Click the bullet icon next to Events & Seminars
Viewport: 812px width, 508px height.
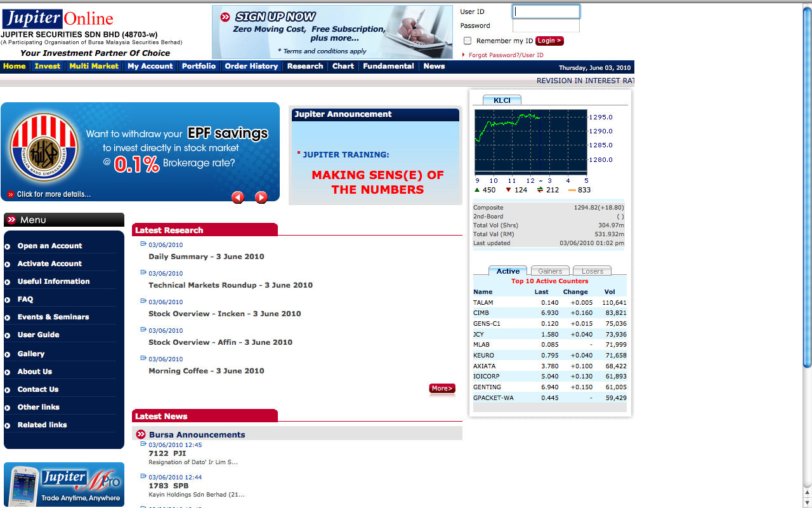click(8, 317)
